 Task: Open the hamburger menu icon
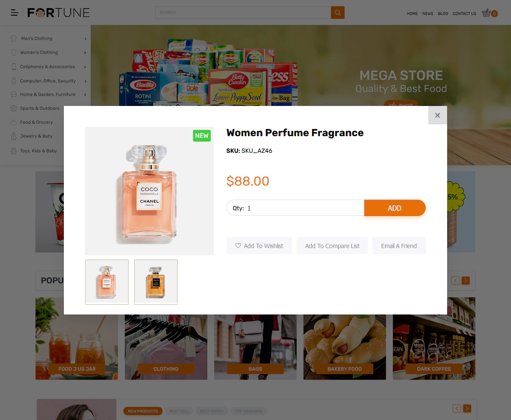[x=14, y=13]
